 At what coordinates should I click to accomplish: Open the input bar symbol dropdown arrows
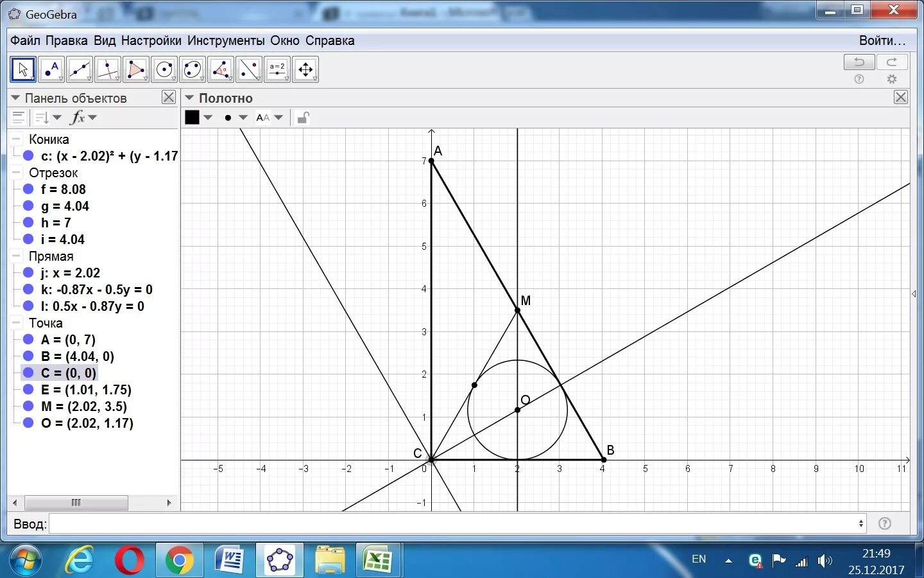click(x=861, y=523)
